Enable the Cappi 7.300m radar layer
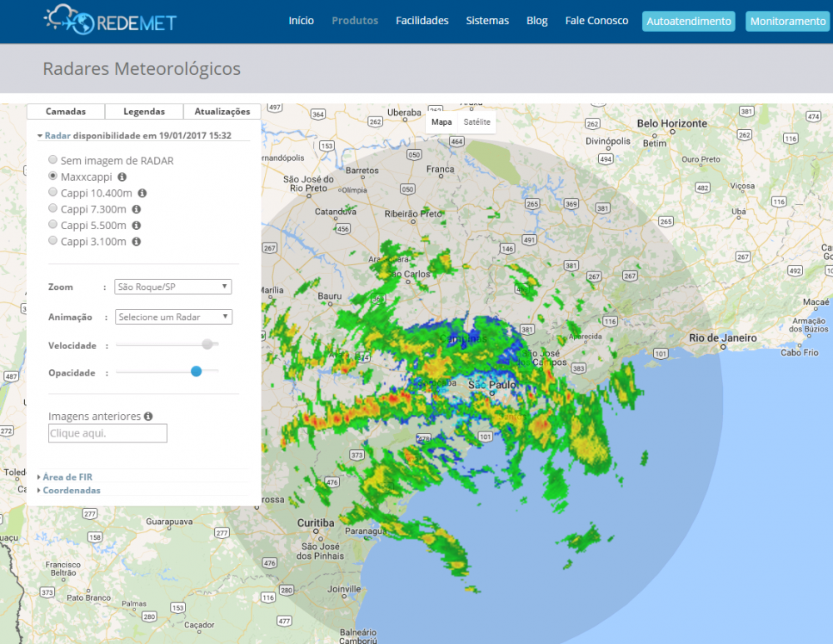The width and height of the screenshot is (833, 644). click(x=52, y=209)
